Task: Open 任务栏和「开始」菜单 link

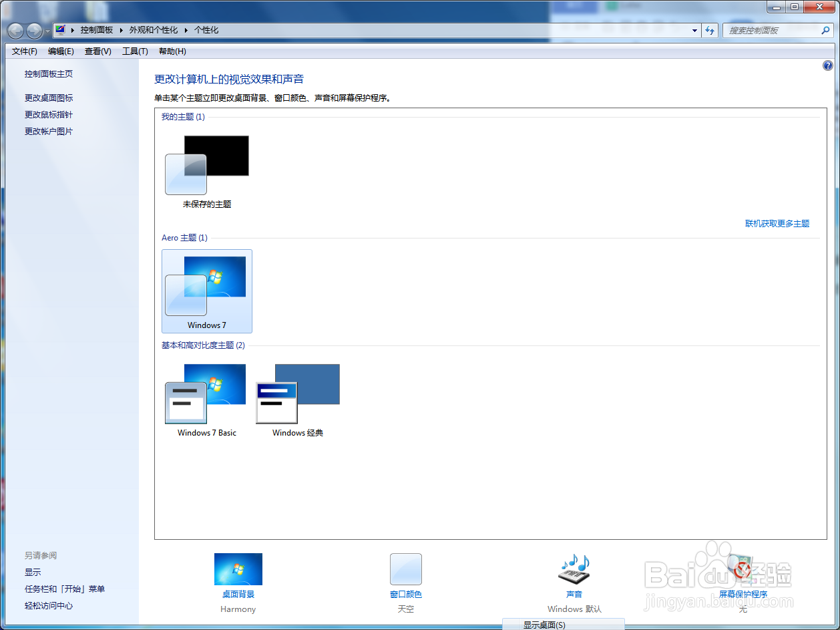Action: click(65, 589)
